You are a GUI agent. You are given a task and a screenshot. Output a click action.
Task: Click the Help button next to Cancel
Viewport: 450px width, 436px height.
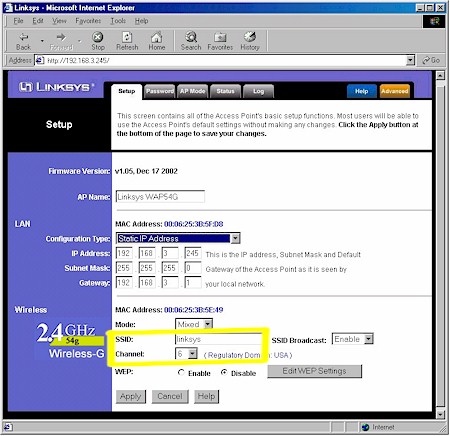[206, 396]
